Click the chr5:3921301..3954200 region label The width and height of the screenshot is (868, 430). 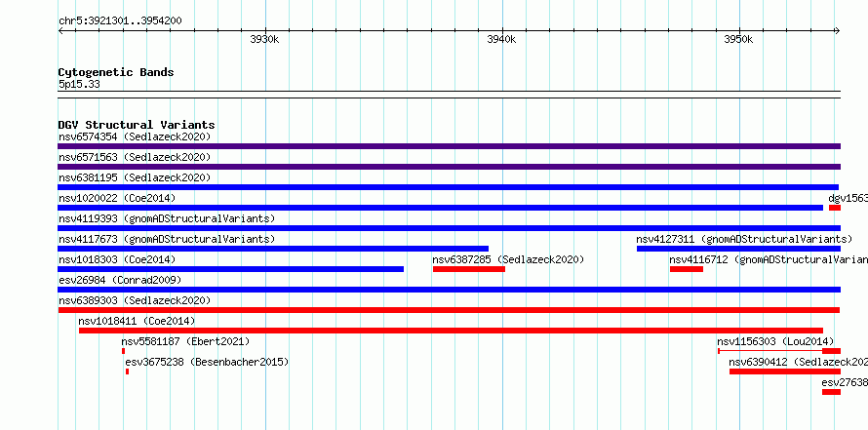[x=120, y=21]
